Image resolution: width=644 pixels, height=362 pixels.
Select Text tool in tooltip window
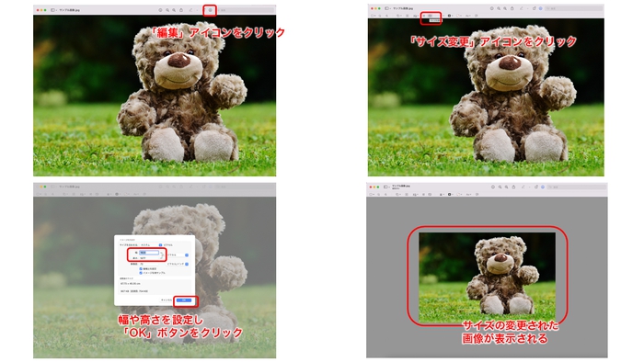coord(407,16)
